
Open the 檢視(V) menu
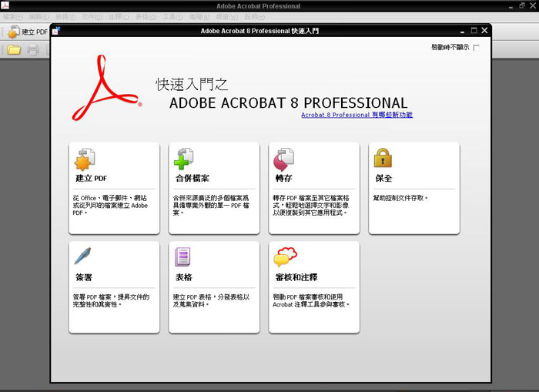tap(65, 16)
